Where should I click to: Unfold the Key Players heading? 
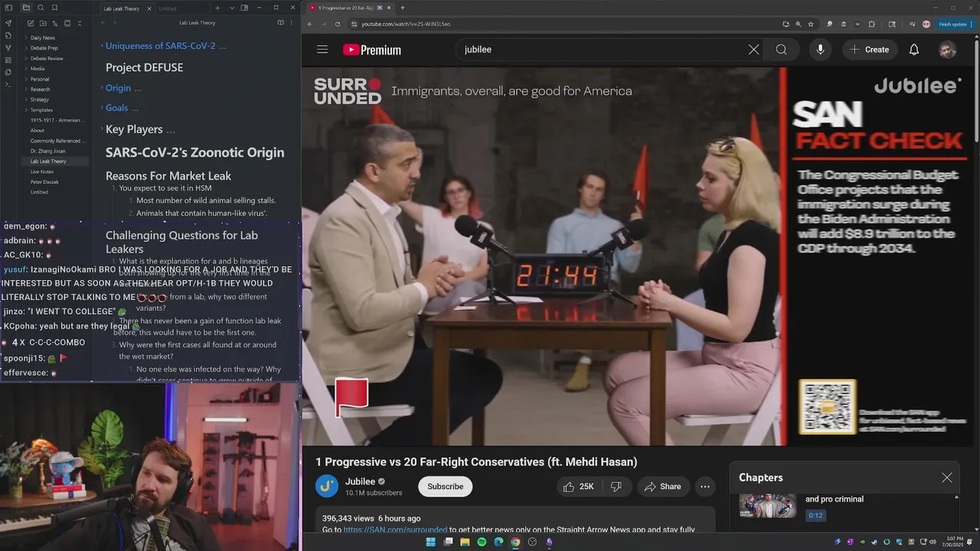(102, 129)
